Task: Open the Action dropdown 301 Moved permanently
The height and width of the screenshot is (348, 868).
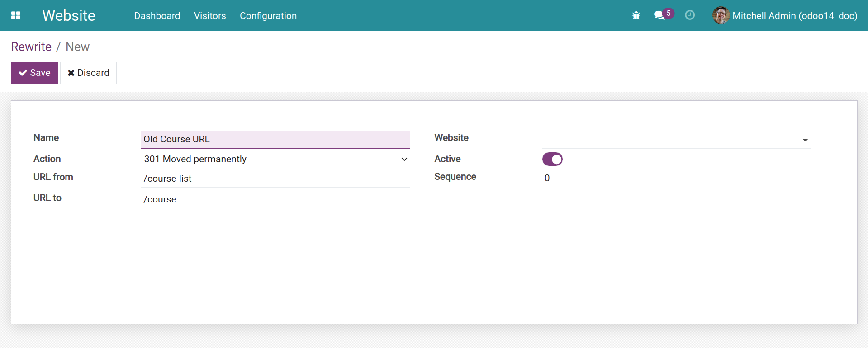Action: click(x=275, y=159)
